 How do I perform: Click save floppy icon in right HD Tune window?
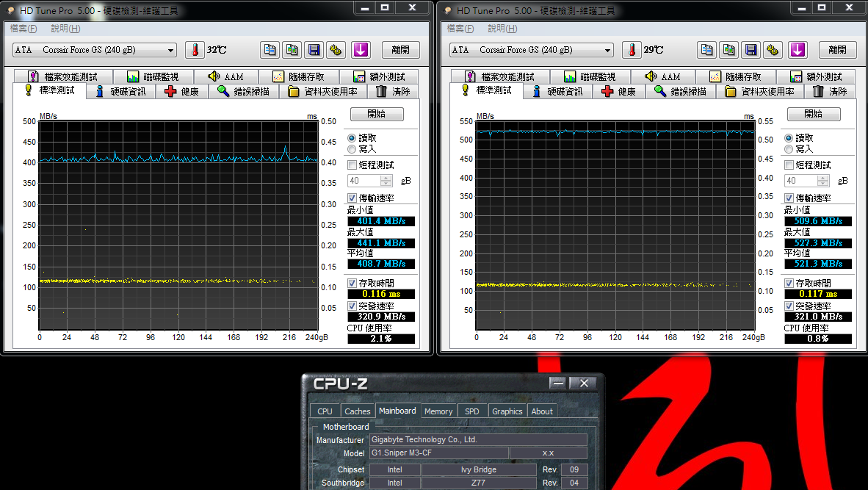coord(751,50)
